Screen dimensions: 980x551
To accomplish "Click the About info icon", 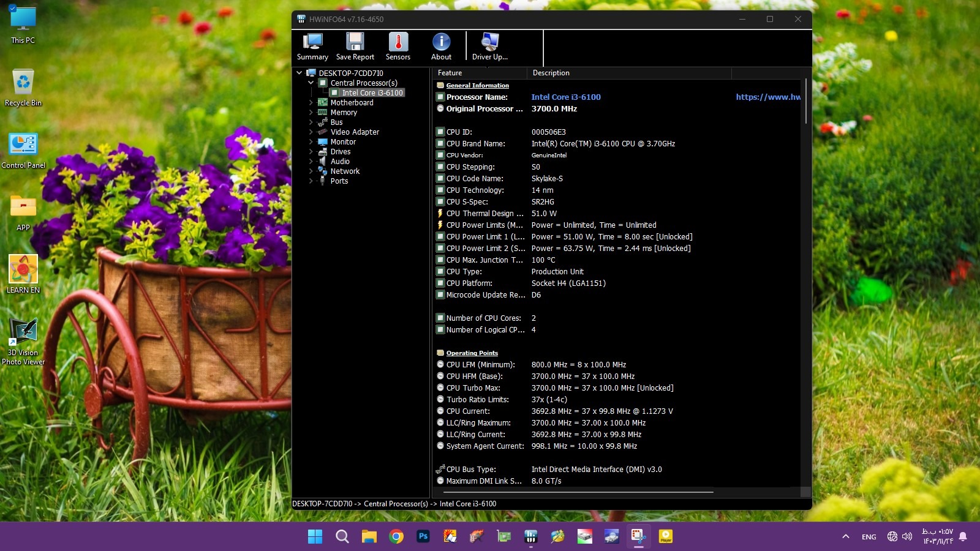I will point(441,47).
